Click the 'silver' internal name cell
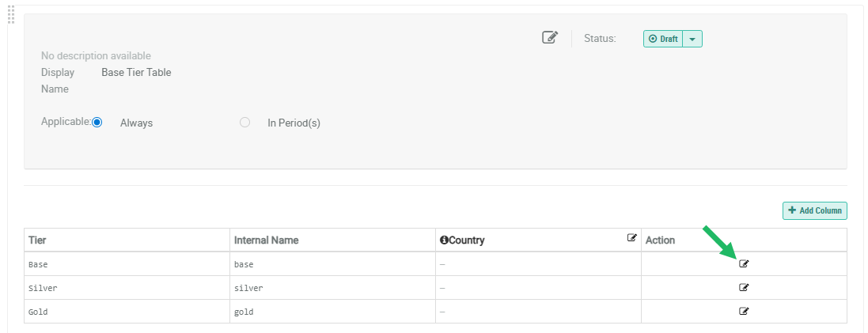Viewport: 868px width, 333px height. coord(248,288)
